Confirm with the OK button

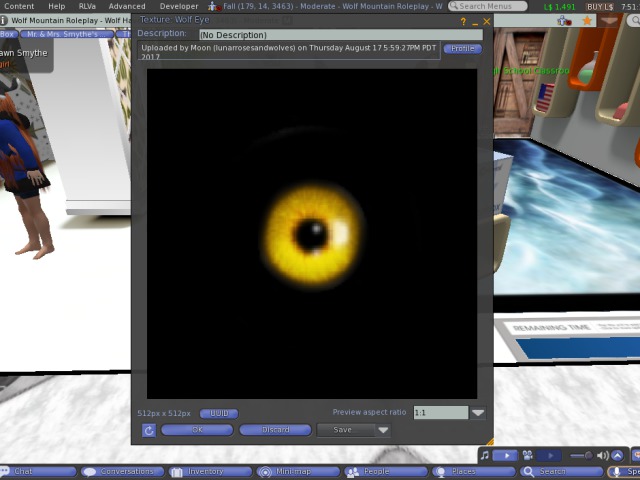click(197, 430)
